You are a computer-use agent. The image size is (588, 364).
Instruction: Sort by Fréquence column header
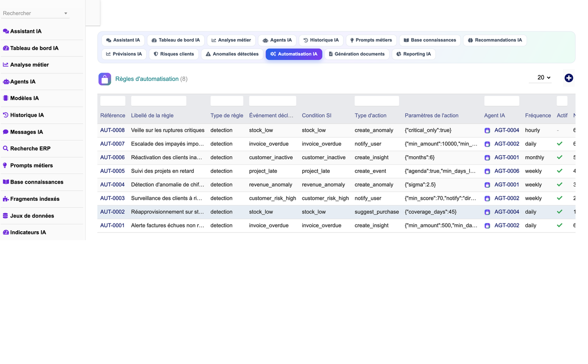[538, 116]
